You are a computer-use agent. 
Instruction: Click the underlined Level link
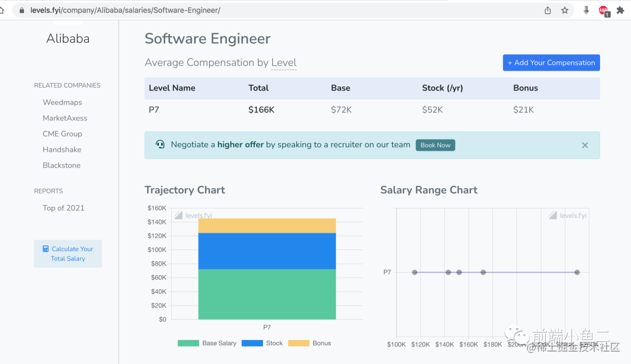pyautogui.click(x=284, y=63)
